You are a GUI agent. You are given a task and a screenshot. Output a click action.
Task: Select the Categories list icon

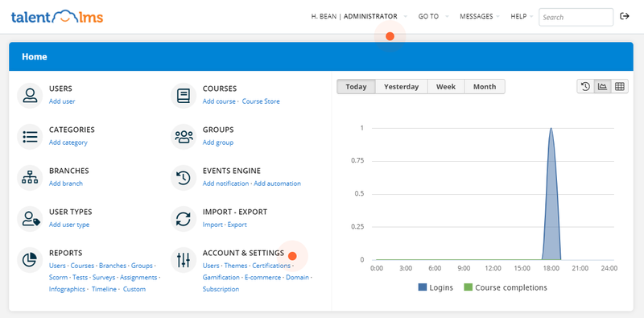coord(30,136)
